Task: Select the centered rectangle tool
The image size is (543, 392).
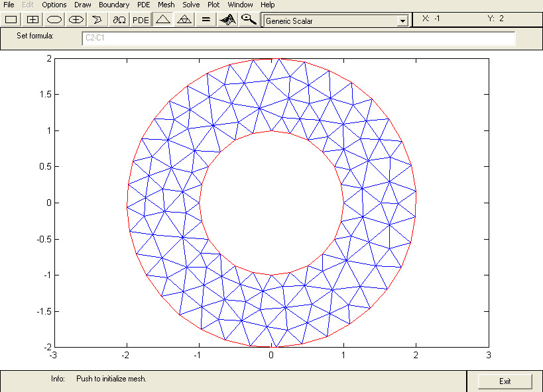Action: tap(32, 20)
